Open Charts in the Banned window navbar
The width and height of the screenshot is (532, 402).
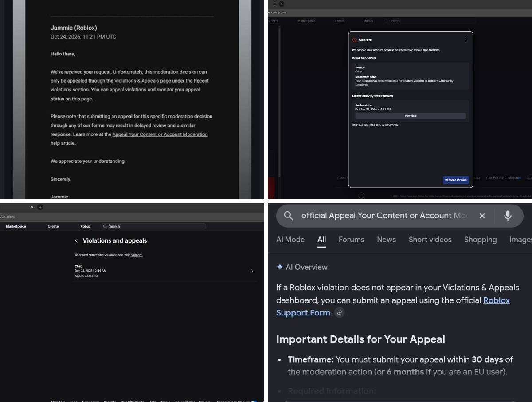(273, 21)
